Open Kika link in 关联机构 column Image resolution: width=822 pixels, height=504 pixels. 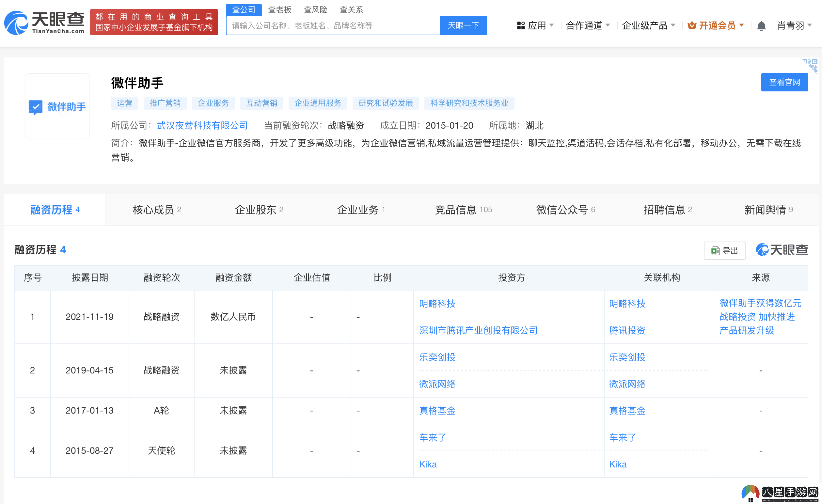[618, 464]
